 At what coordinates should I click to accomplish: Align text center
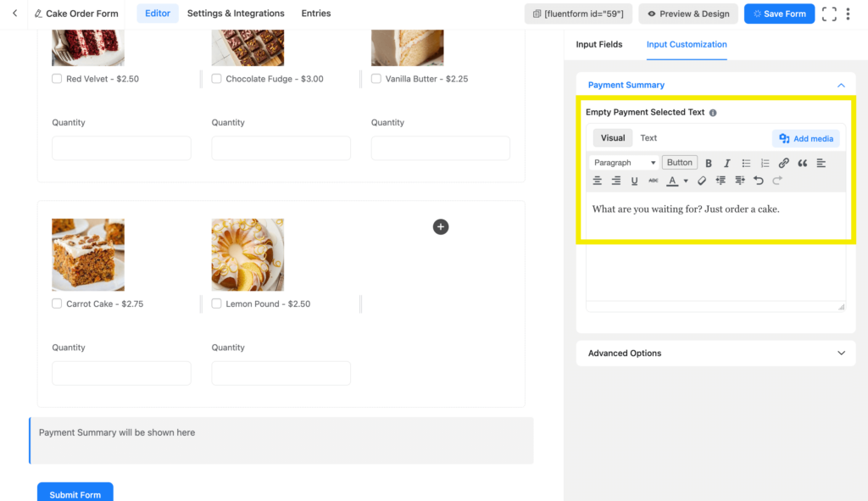[597, 181]
